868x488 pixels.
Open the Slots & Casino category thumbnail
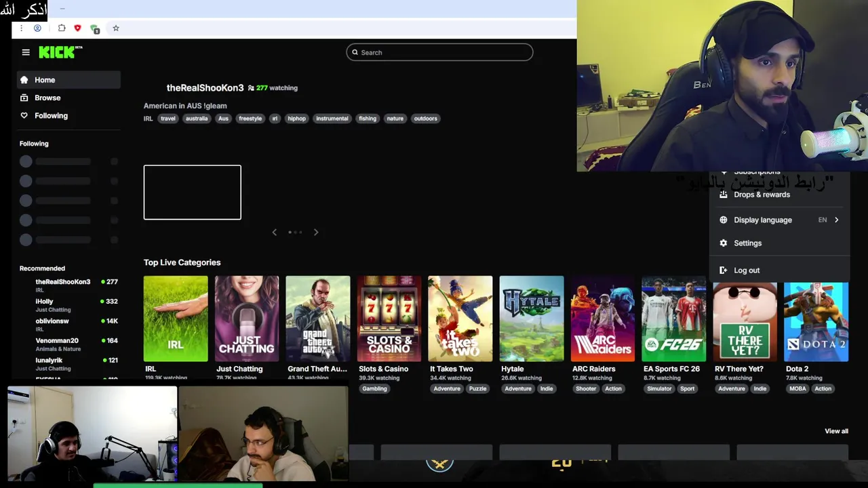[389, 319]
